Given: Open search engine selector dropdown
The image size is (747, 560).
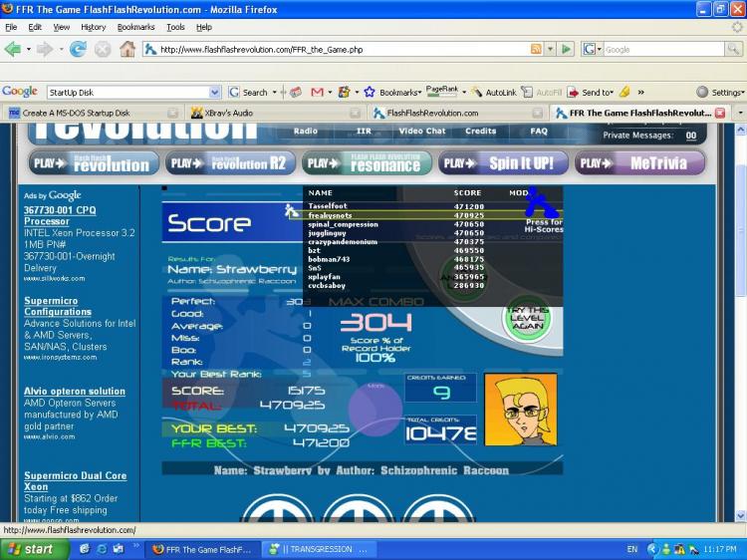Looking at the screenshot, I should tap(599, 49).
